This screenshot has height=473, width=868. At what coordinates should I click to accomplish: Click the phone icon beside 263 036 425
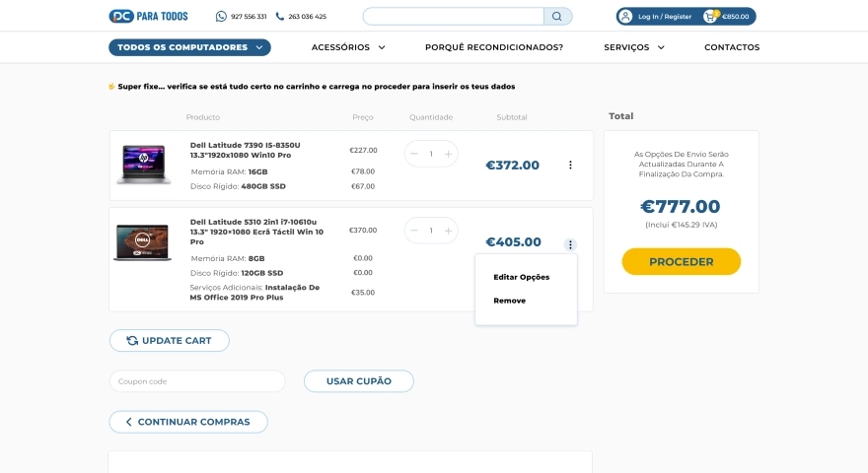280,17
